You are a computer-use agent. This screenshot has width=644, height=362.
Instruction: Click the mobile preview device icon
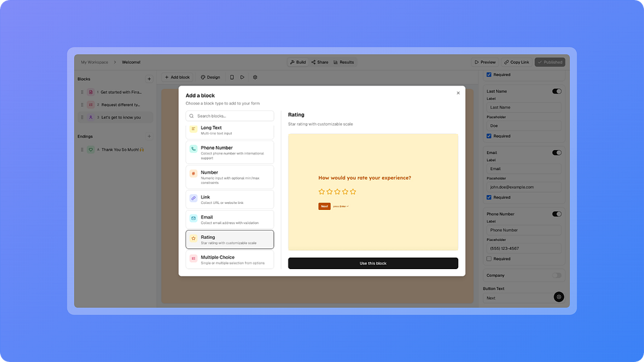coord(232,77)
